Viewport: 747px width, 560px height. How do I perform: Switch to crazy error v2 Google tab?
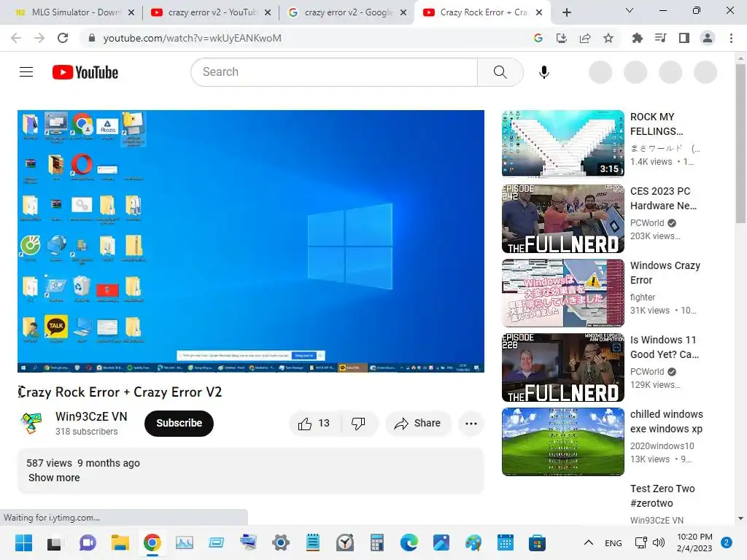(x=348, y=12)
